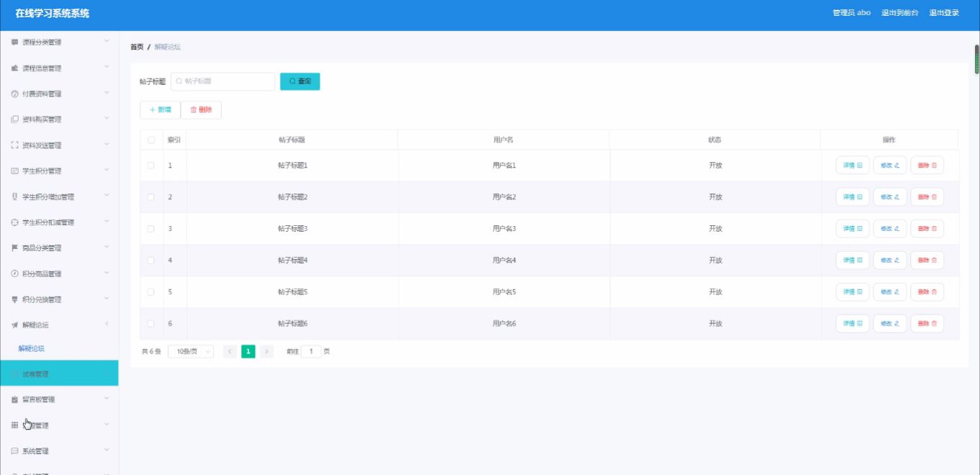Click the 用户名 column header
The height and width of the screenshot is (475, 980).
(x=503, y=140)
